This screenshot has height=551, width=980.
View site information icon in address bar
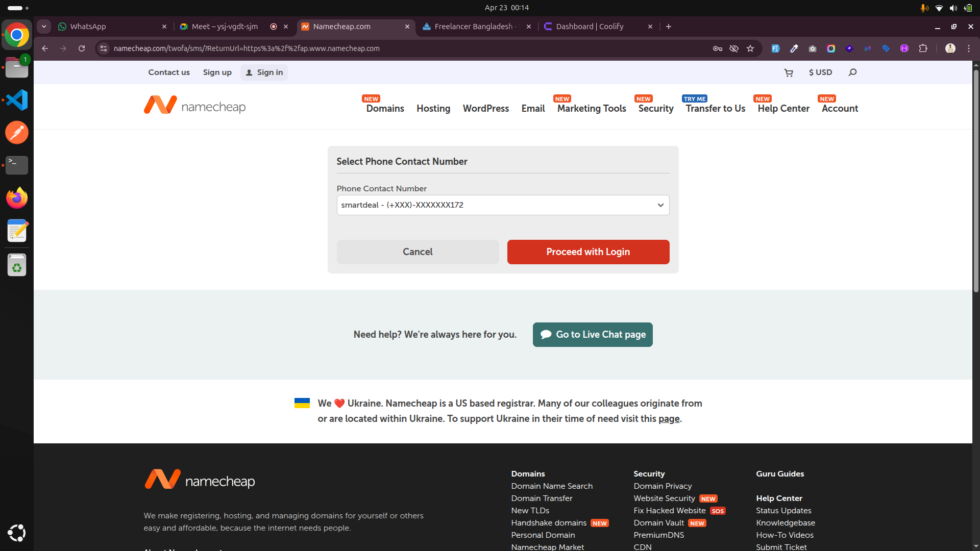point(104,48)
